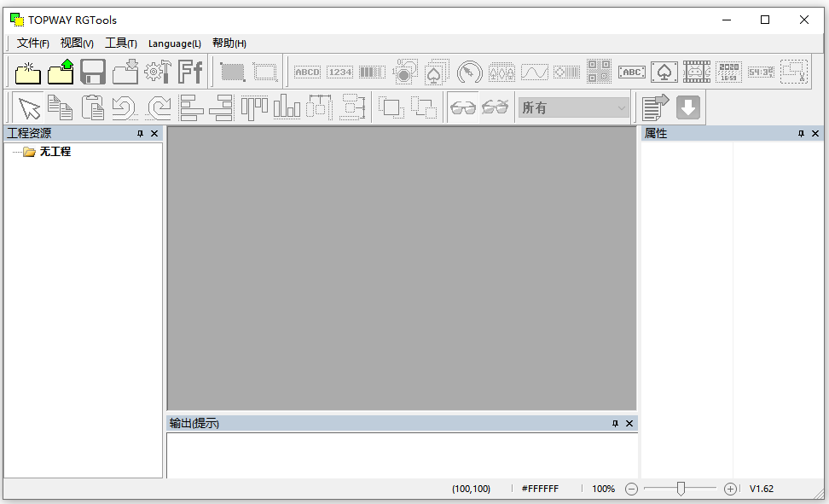Click the document with arrow export icon
829x504 pixels.
655,108
